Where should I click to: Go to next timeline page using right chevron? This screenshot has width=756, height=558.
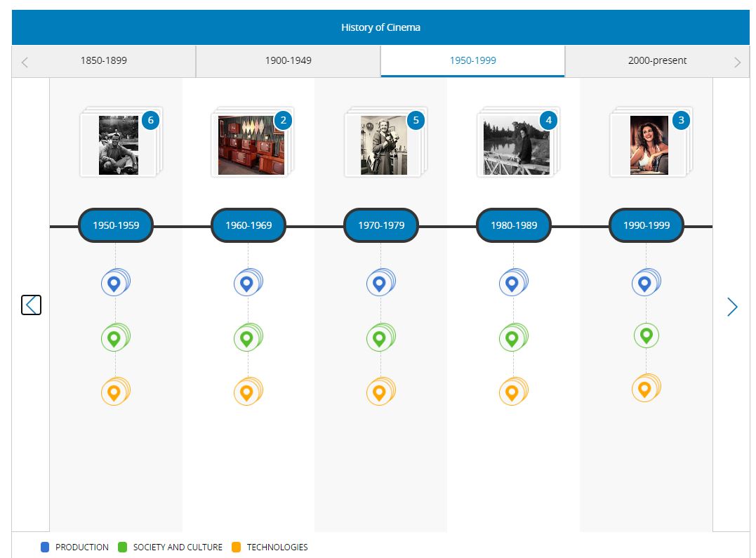732,307
